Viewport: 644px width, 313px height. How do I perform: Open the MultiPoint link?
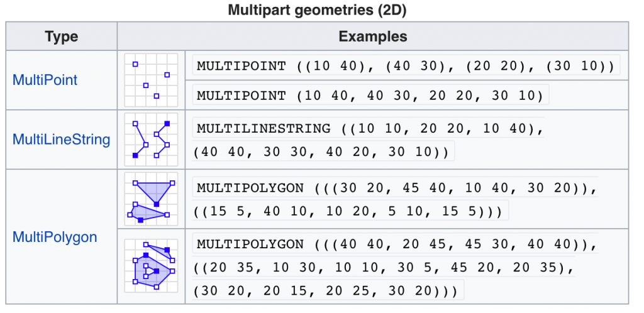pos(45,80)
